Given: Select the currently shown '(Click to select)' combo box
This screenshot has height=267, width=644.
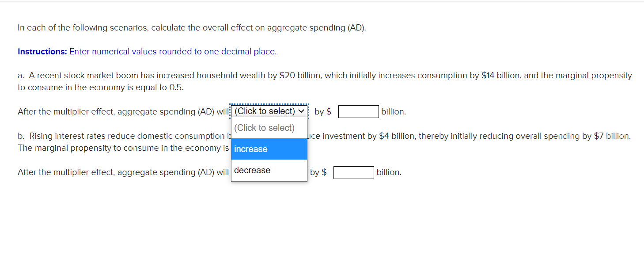Looking at the screenshot, I should (269, 111).
